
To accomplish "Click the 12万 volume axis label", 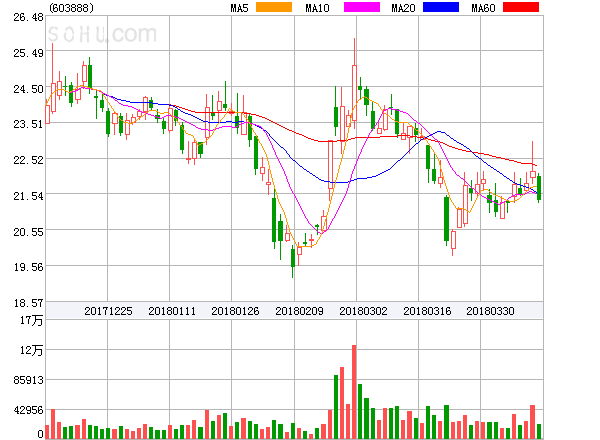I will [32, 350].
